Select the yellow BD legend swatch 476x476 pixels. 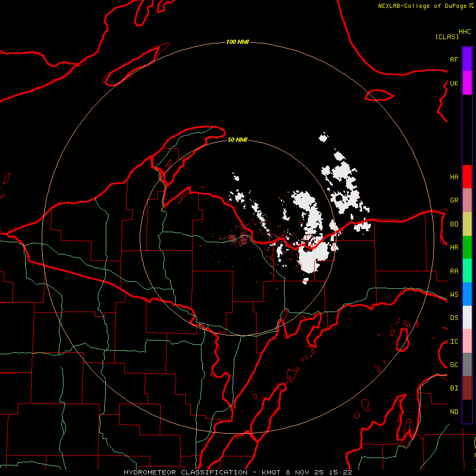467,224
